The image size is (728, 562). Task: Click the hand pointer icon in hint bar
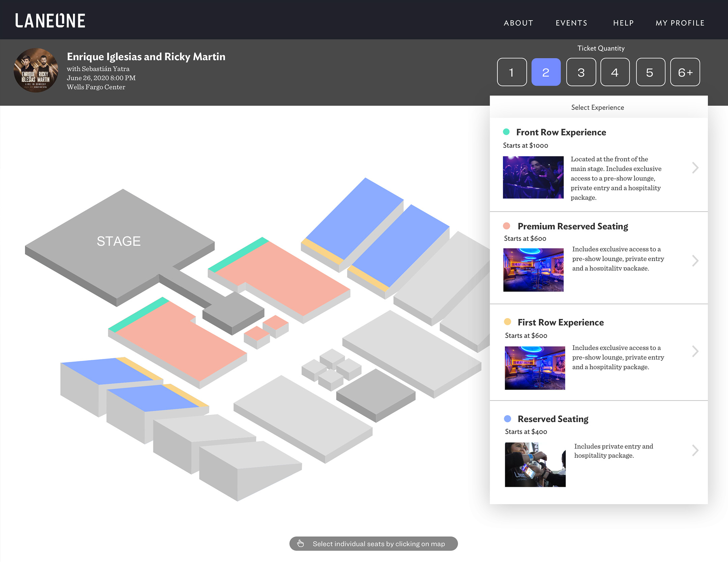point(300,543)
